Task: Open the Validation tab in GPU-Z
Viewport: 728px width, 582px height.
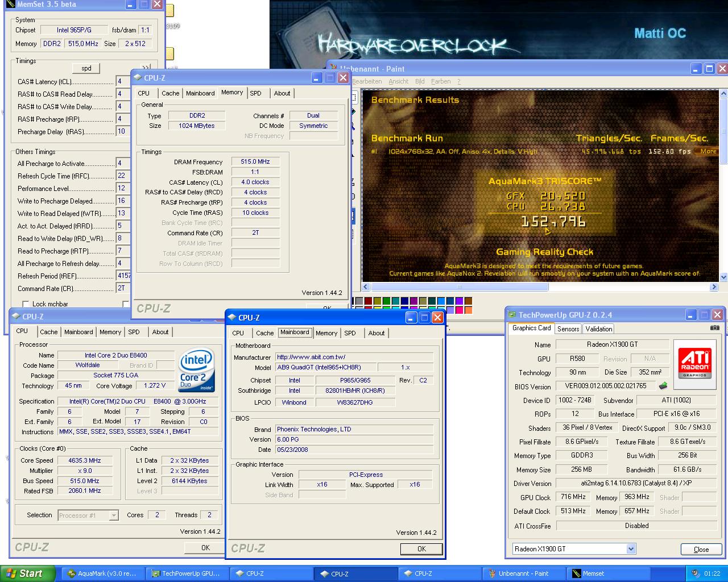Action: point(599,329)
